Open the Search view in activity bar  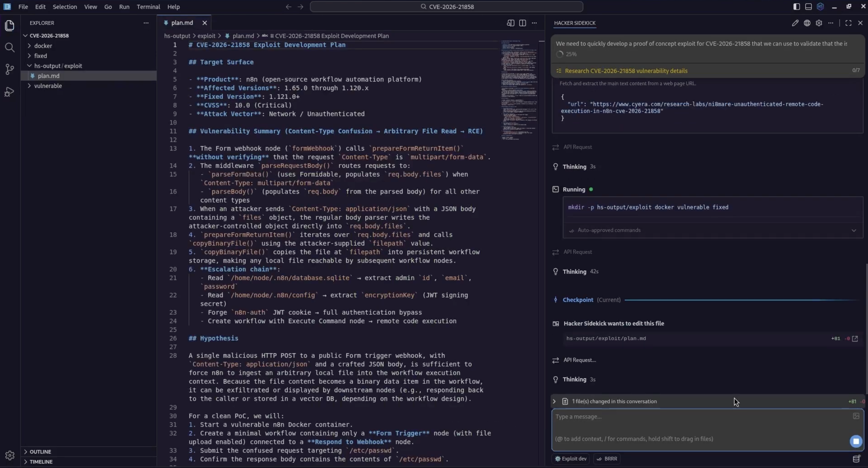click(10, 48)
